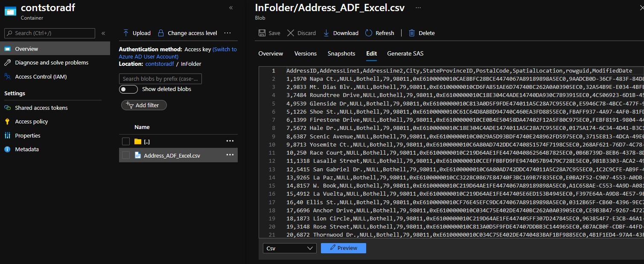Click the contstoradf container icon
644x264 pixels.
click(x=10, y=12)
